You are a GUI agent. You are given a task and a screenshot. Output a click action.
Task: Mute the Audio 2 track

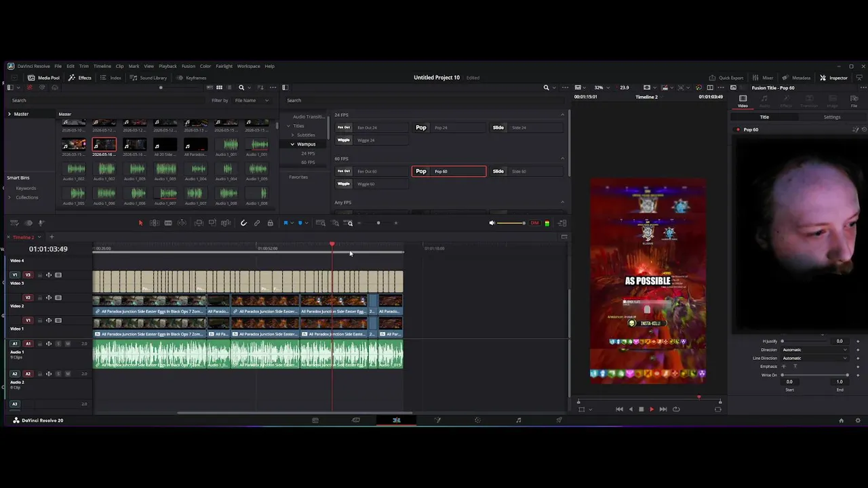coord(68,374)
